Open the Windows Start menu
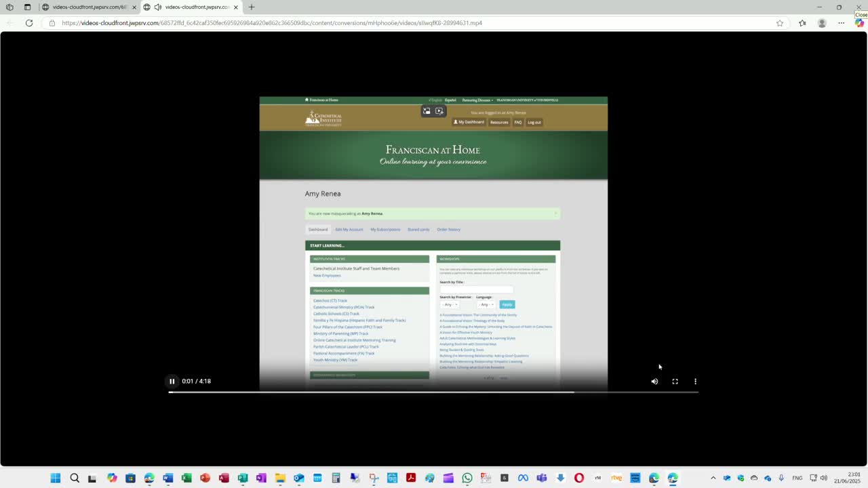Viewport: 868px width, 488px height. [56, 478]
